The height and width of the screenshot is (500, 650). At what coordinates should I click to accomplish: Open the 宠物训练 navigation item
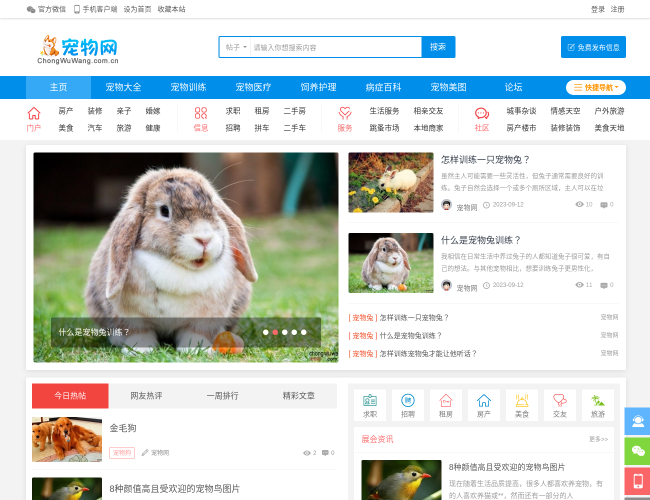tap(188, 87)
